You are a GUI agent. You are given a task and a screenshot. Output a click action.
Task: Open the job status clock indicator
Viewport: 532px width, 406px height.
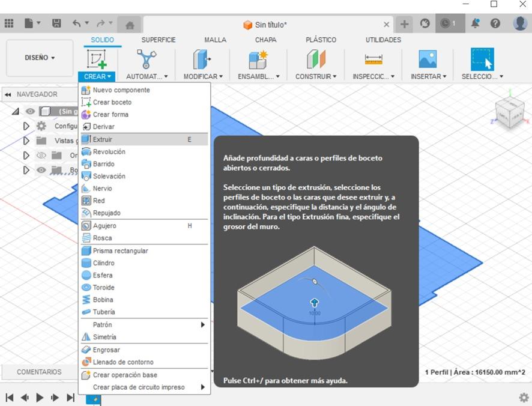click(450, 23)
